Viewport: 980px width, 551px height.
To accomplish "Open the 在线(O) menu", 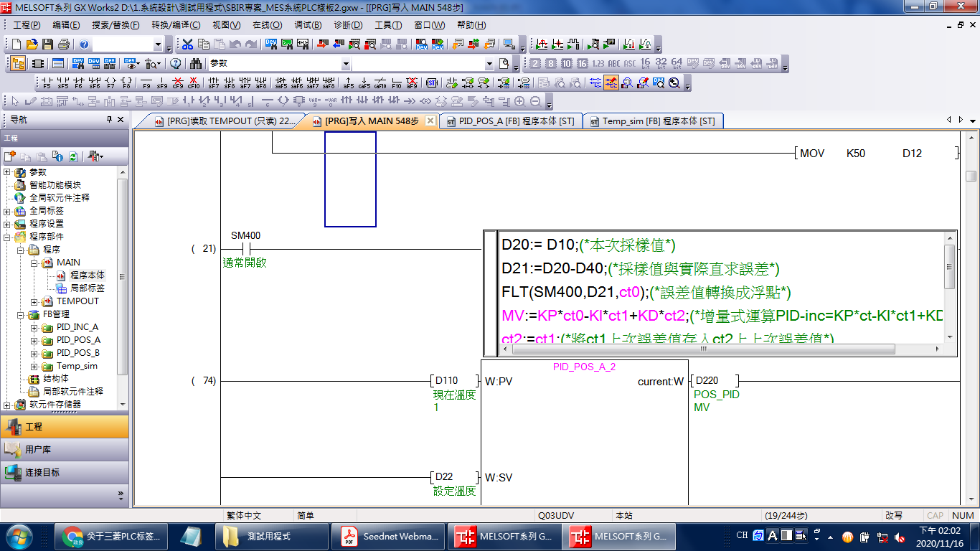I will (267, 25).
